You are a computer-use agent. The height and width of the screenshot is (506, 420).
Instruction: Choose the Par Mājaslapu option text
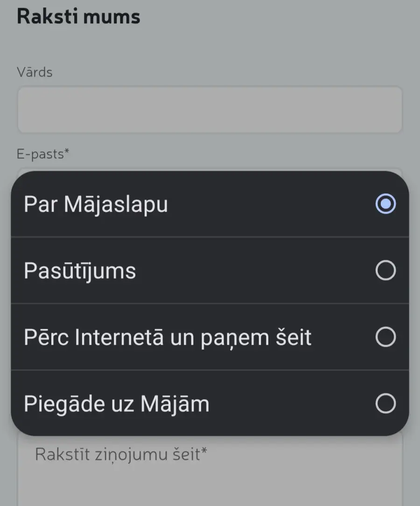pyautogui.click(x=96, y=204)
